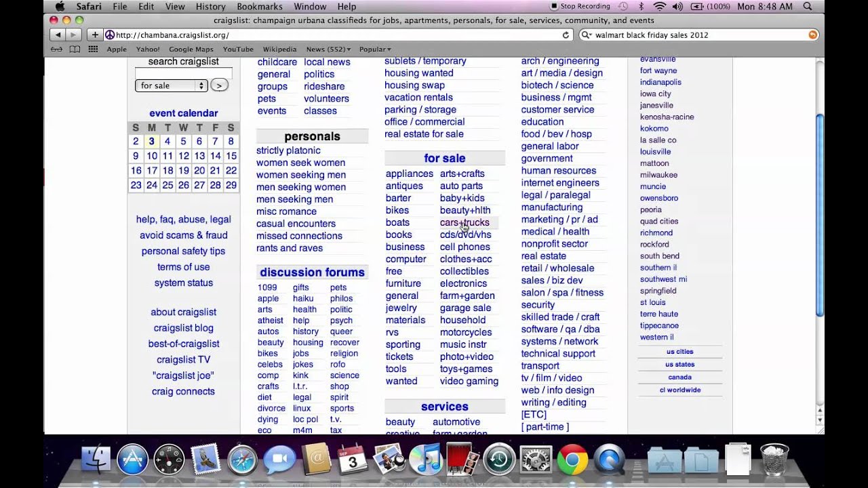Open the Window menu
Screen dimensions: 868x488
click(310, 6)
